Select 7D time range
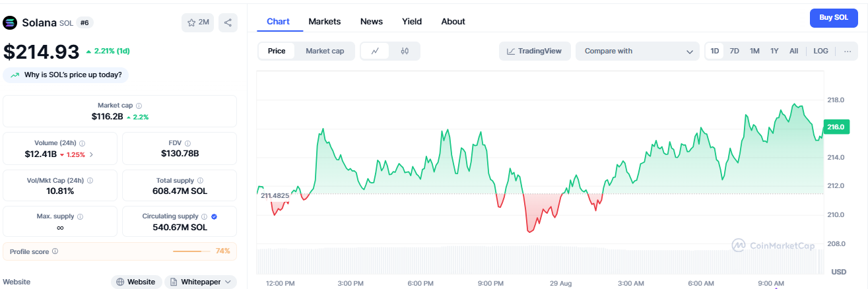Viewport: 868px width, 289px height. (734, 51)
